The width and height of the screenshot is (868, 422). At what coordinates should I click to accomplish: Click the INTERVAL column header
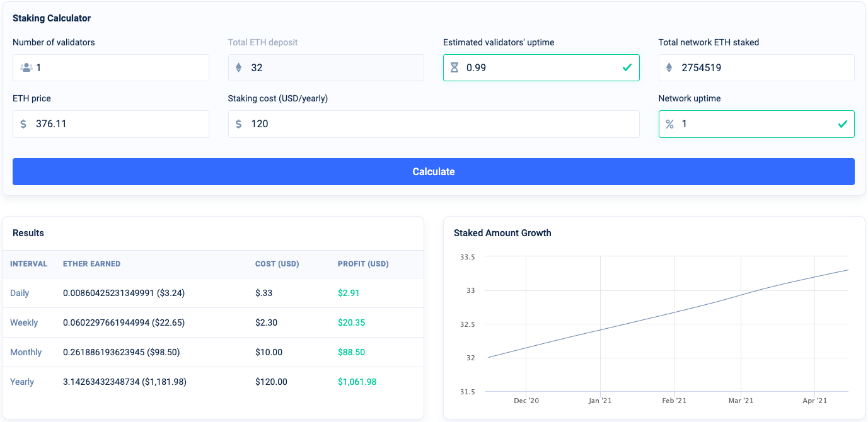click(28, 264)
